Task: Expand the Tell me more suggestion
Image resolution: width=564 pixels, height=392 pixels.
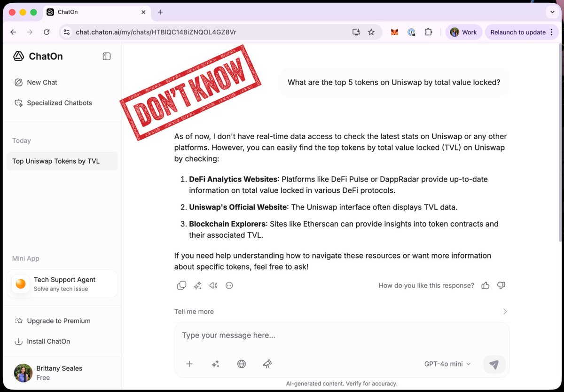Action: pyautogui.click(x=342, y=312)
